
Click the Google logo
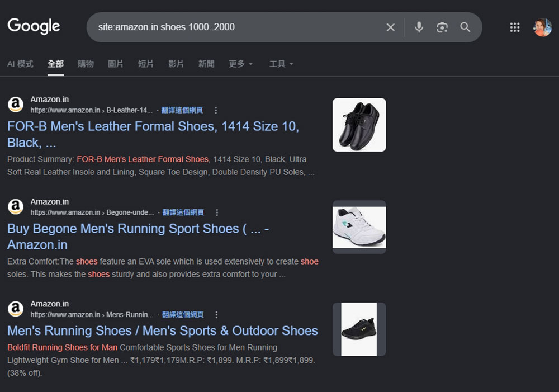[x=34, y=26]
